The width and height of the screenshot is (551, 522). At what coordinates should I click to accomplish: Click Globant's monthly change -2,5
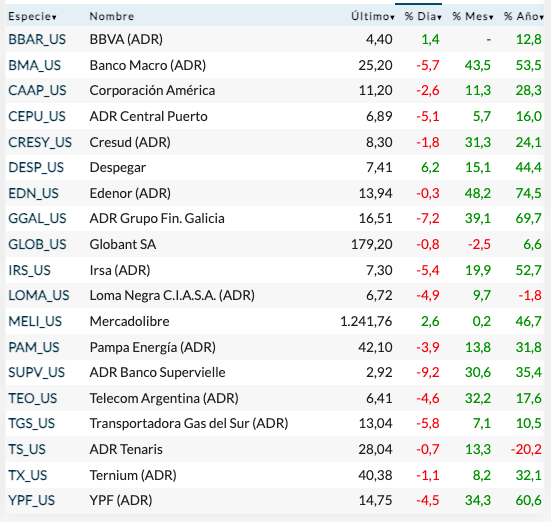point(479,244)
